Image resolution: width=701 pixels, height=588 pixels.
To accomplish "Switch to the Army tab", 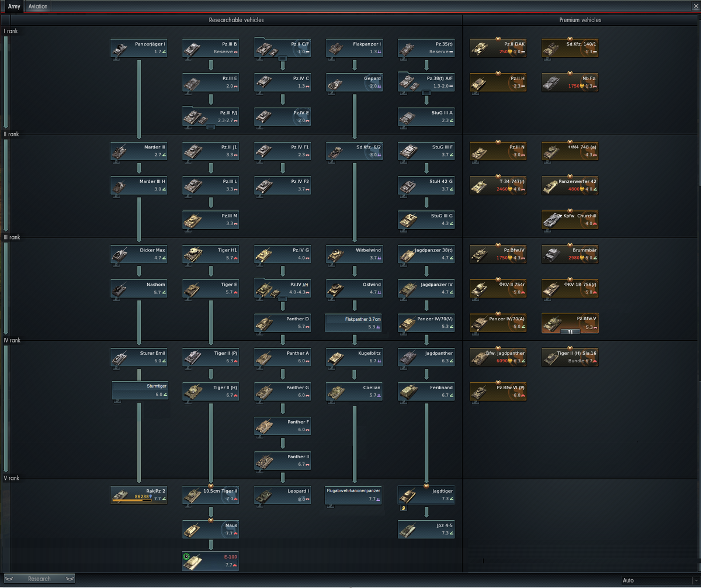I will coord(14,6).
